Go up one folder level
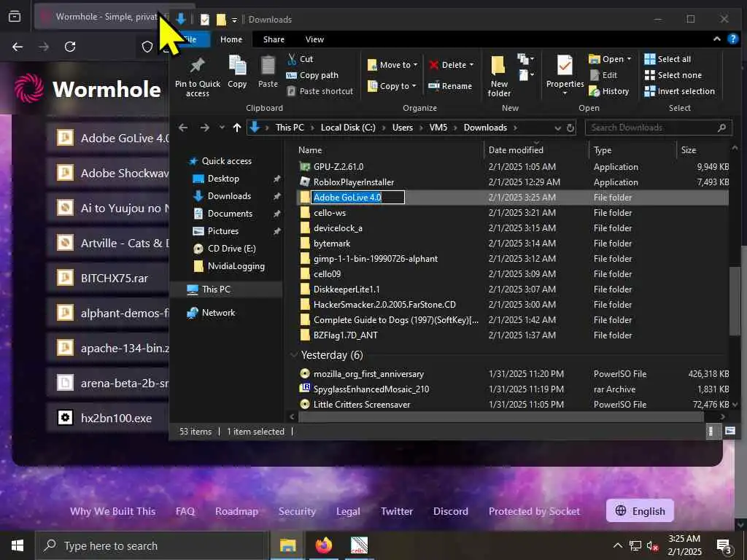 point(237,128)
